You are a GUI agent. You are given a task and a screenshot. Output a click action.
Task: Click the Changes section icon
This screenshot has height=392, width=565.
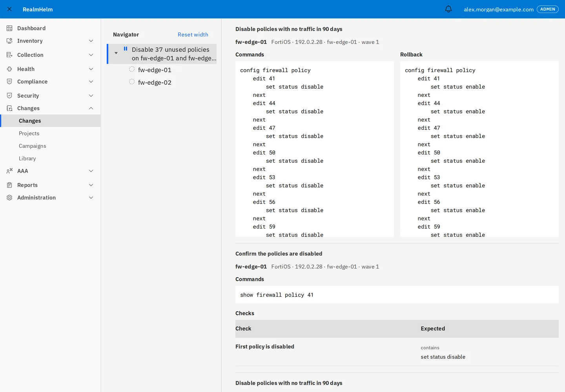(x=9, y=108)
